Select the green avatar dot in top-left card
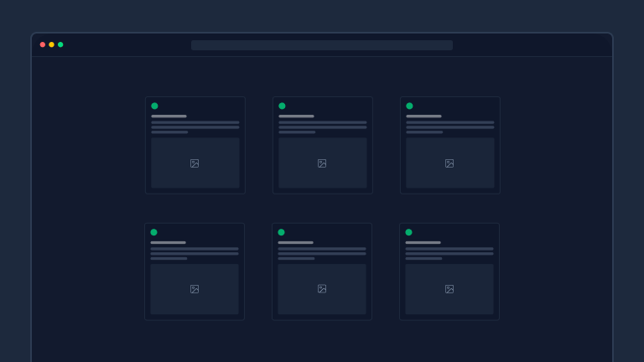The width and height of the screenshot is (644, 362). click(x=154, y=106)
